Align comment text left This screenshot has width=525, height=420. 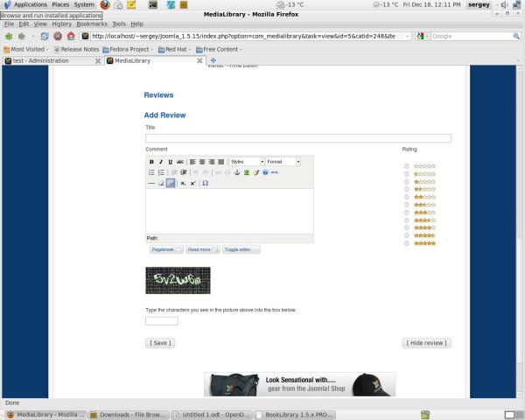pos(192,162)
